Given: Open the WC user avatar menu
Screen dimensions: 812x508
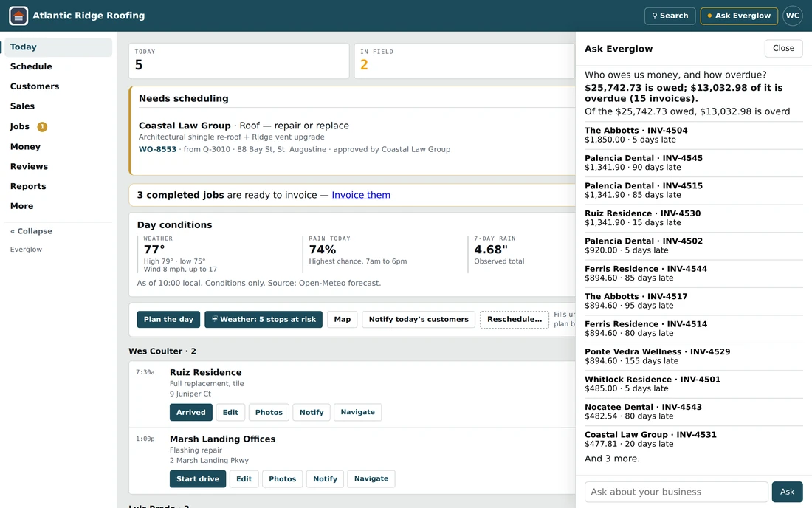Looking at the screenshot, I should pyautogui.click(x=792, y=16).
